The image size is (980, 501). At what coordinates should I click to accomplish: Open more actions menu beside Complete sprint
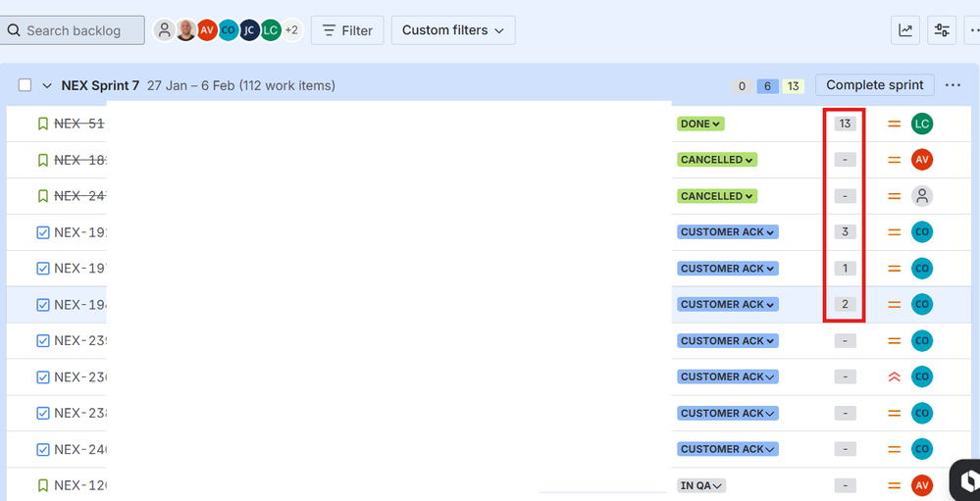tap(953, 85)
